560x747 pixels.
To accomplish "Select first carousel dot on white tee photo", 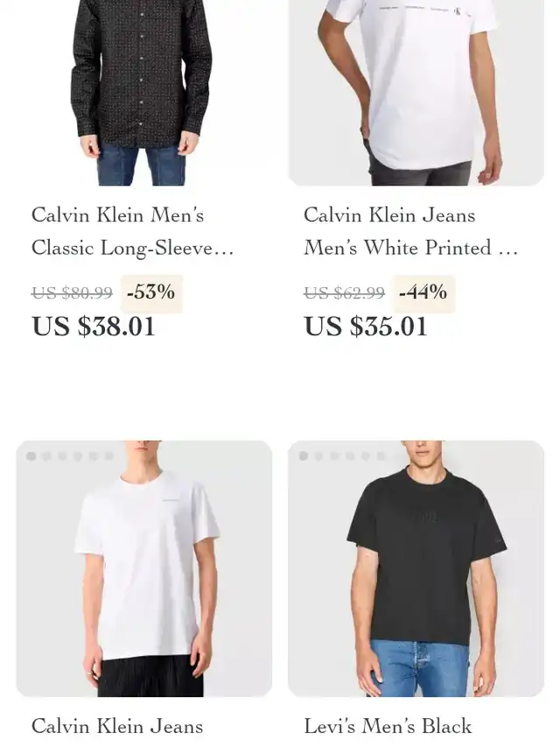I will click(31, 456).
